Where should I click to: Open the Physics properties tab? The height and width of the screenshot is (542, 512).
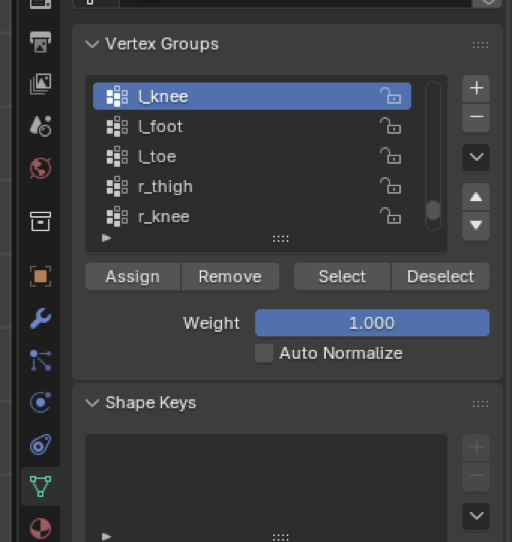point(40,402)
